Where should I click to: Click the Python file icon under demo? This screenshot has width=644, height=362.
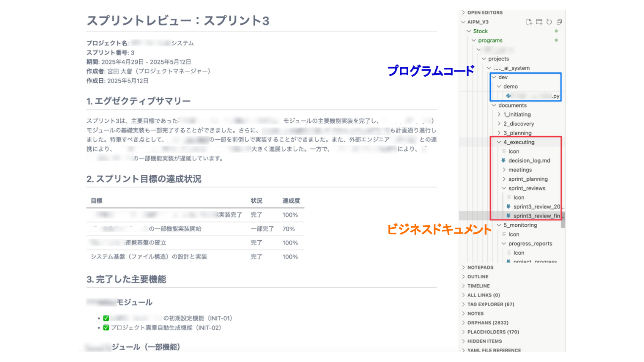(x=509, y=96)
